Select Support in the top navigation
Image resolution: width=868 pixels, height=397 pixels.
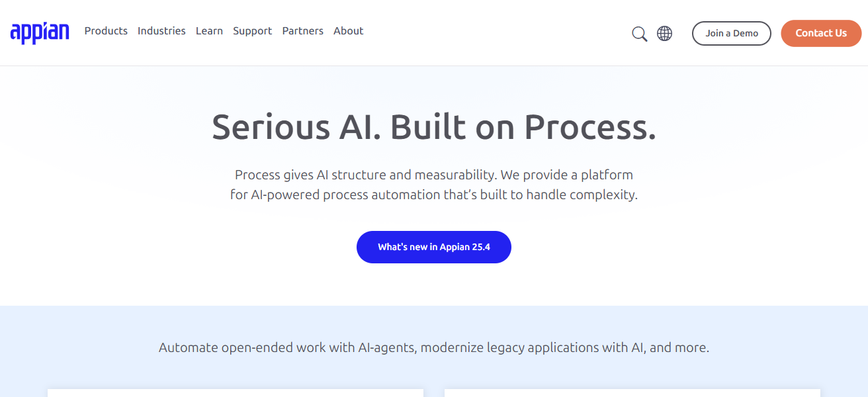(252, 31)
